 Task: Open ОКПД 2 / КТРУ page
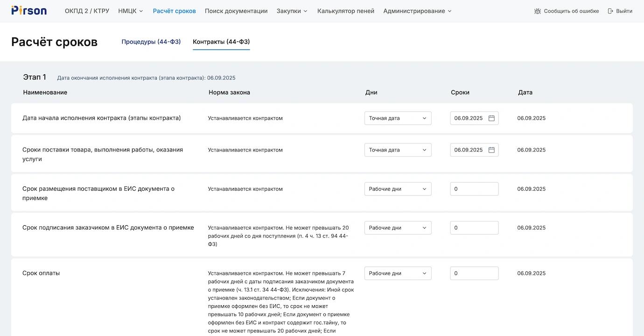pyautogui.click(x=87, y=11)
